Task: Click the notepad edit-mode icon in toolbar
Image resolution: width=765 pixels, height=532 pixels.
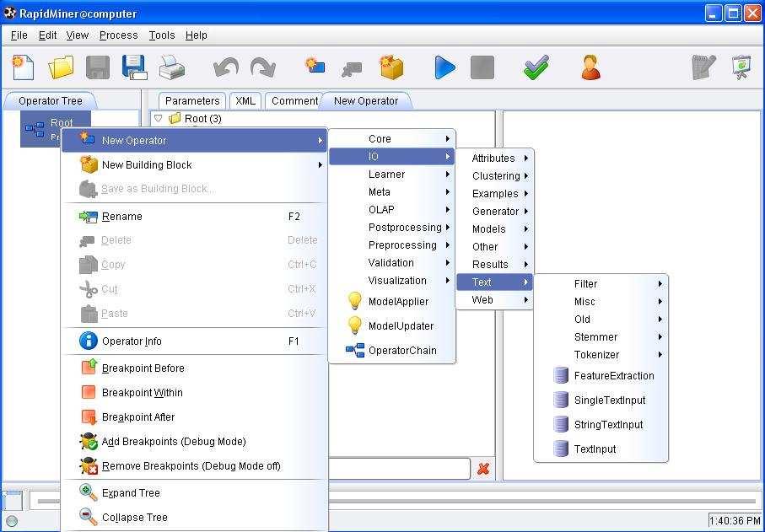Action: coord(703,67)
